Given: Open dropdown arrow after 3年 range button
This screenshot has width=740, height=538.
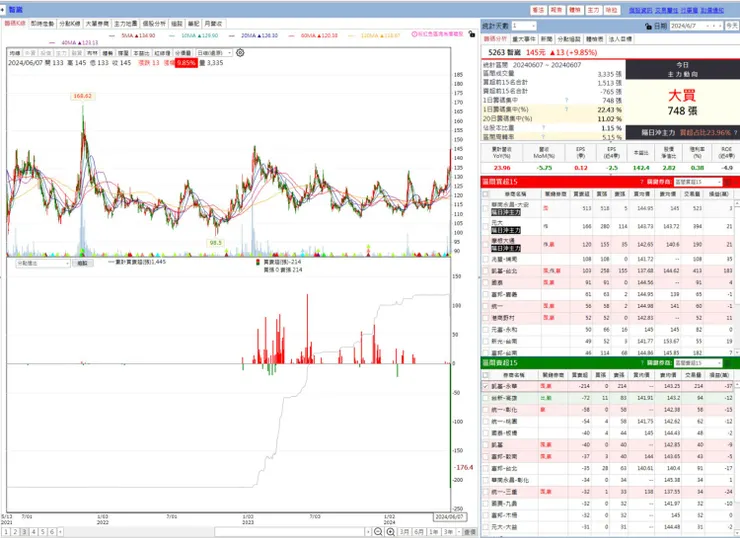Looking at the screenshot, I should click(x=458, y=532).
